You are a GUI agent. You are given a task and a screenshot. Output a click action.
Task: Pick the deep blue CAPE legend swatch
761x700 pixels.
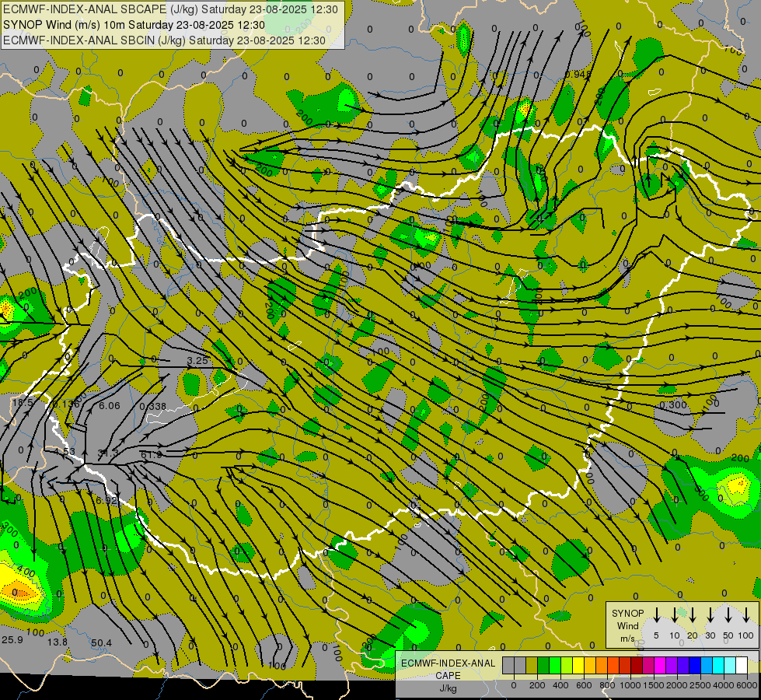696,665
